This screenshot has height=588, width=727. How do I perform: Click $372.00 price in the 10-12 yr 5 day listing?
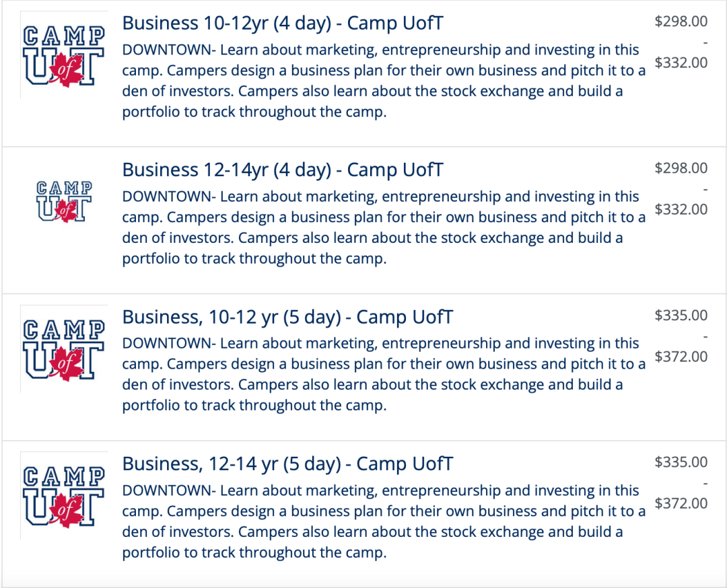[x=681, y=357]
